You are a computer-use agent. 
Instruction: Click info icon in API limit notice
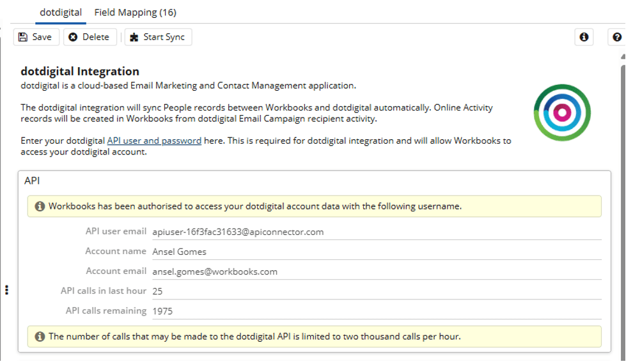[40, 337]
